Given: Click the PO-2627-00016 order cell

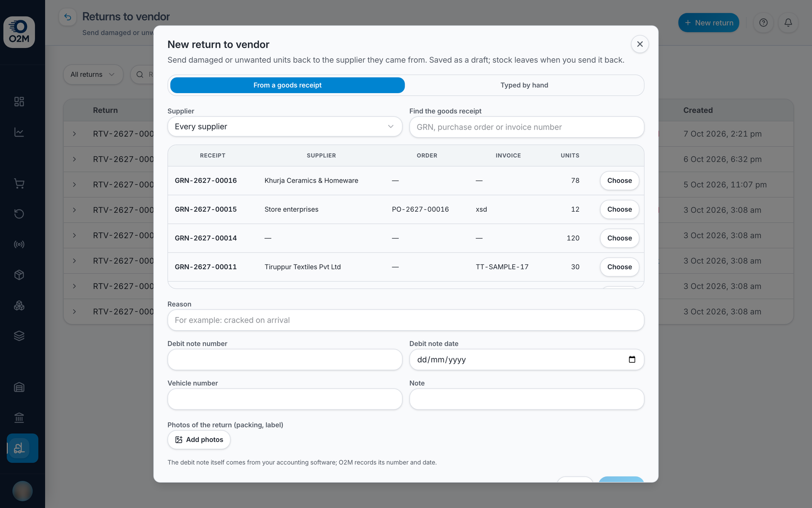Looking at the screenshot, I should click(x=420, y=209).
